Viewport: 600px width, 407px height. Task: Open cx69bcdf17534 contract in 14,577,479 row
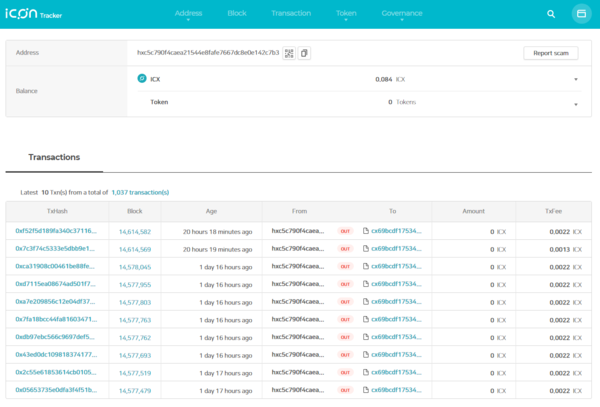(x=396, y=390)
